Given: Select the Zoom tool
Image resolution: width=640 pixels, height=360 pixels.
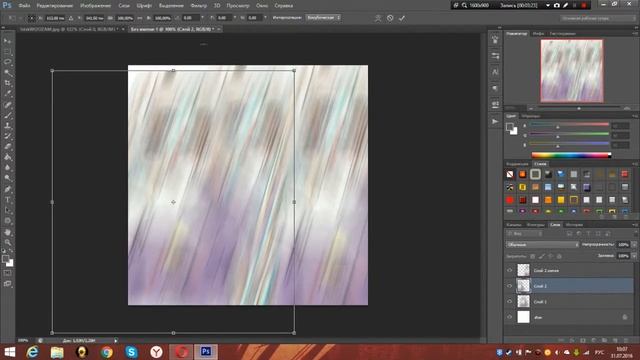Looking at the screenshot, I should [7, 242].
